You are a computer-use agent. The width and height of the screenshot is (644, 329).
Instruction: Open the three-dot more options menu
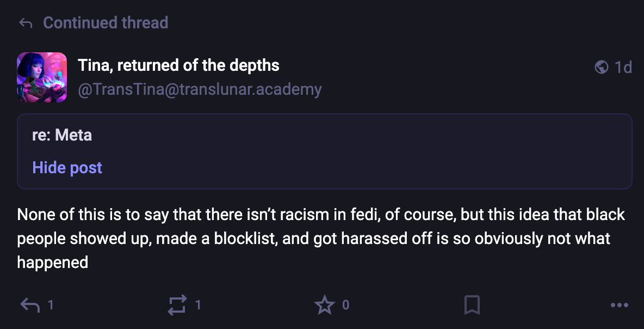[x=620, y=305]
